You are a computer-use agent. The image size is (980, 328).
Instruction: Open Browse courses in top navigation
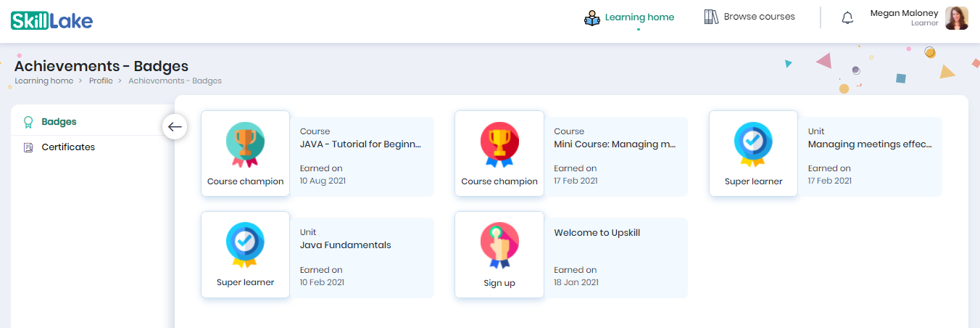pyautogui.click(x=759, y=17)
